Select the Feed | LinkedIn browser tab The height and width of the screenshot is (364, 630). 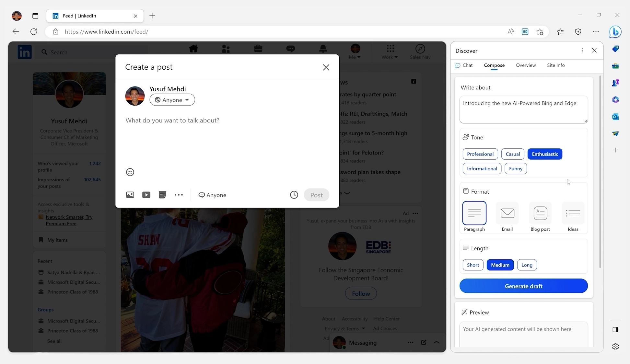(95, 16)
